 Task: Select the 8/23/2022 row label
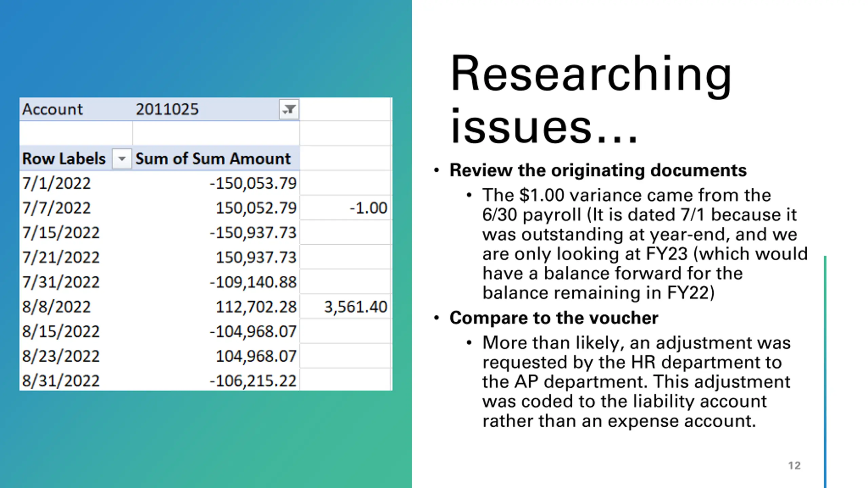pos(61,356)
